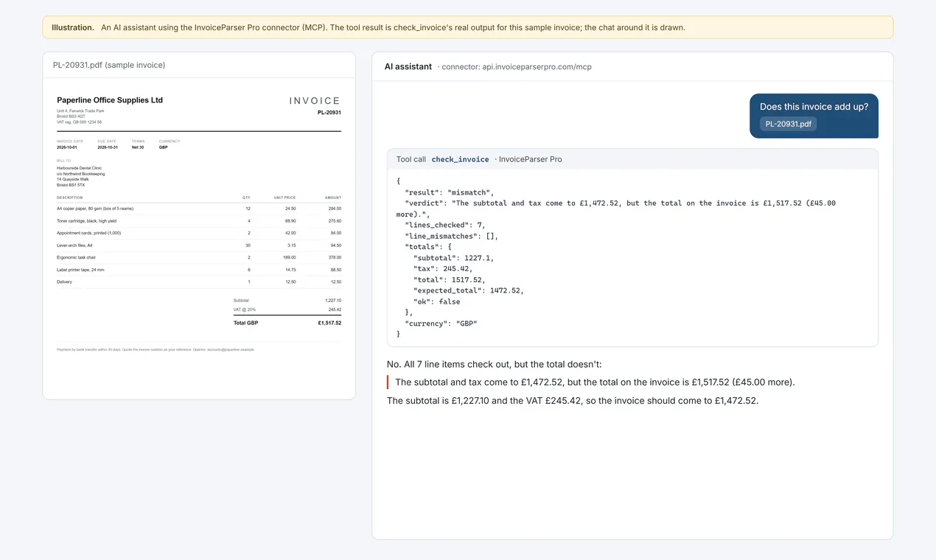This screenshot has width=936, height=560.
Task: Click the invoice total £1,517.52 in the document
Action: [330, 323]
